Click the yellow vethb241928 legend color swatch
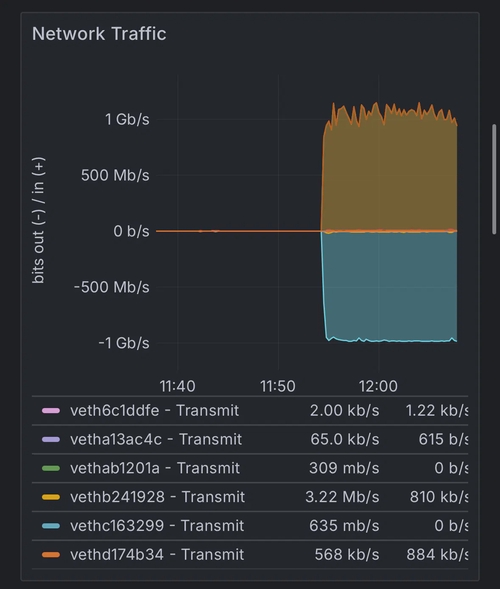 (51, 497)
